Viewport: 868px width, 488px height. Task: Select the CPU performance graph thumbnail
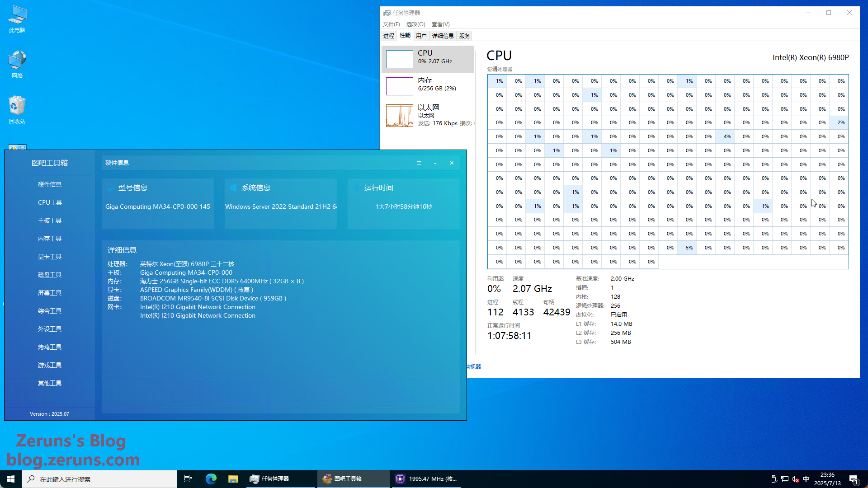400,59
